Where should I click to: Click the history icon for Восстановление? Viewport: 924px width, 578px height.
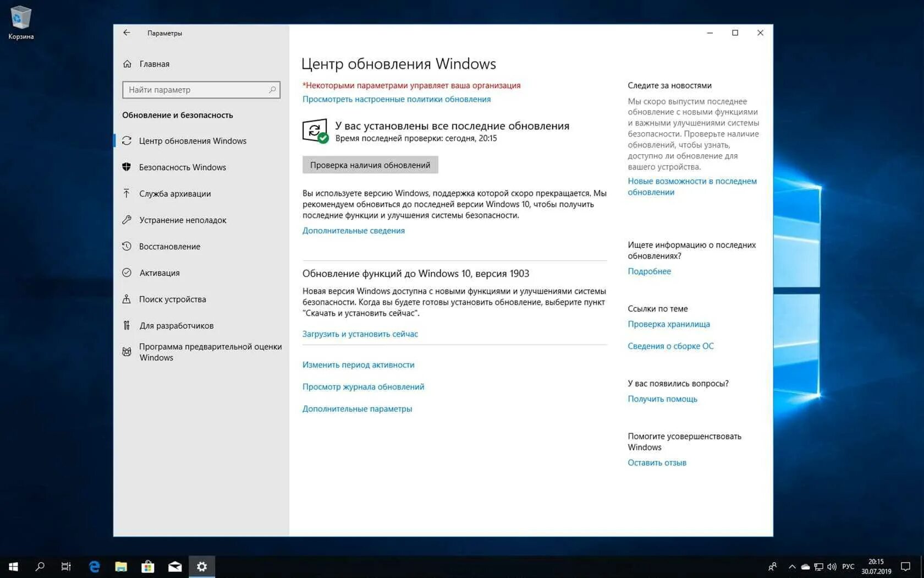pos(127,246)
